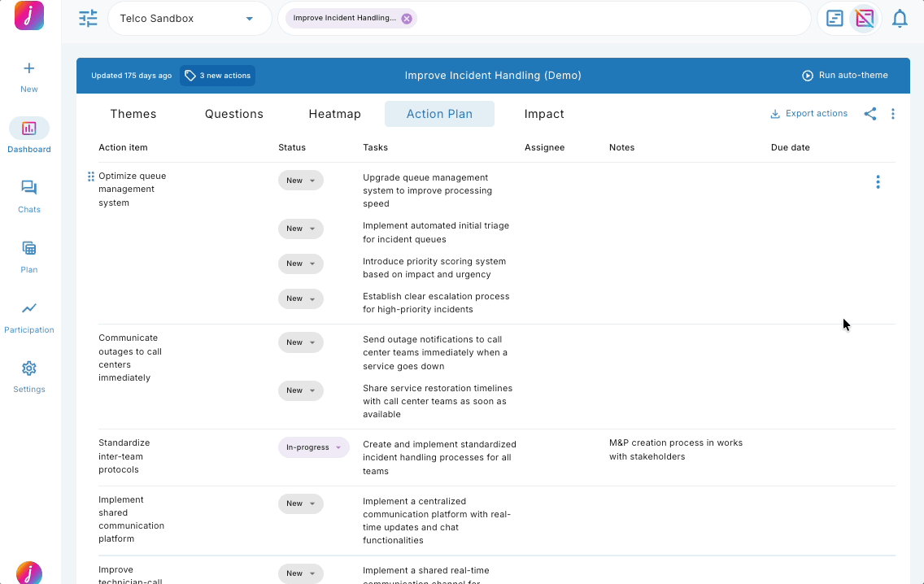This screenshot has width=924, height=584.
Task: Open the filters icon beside Telco Sandbox
Action: pos(88,18)
